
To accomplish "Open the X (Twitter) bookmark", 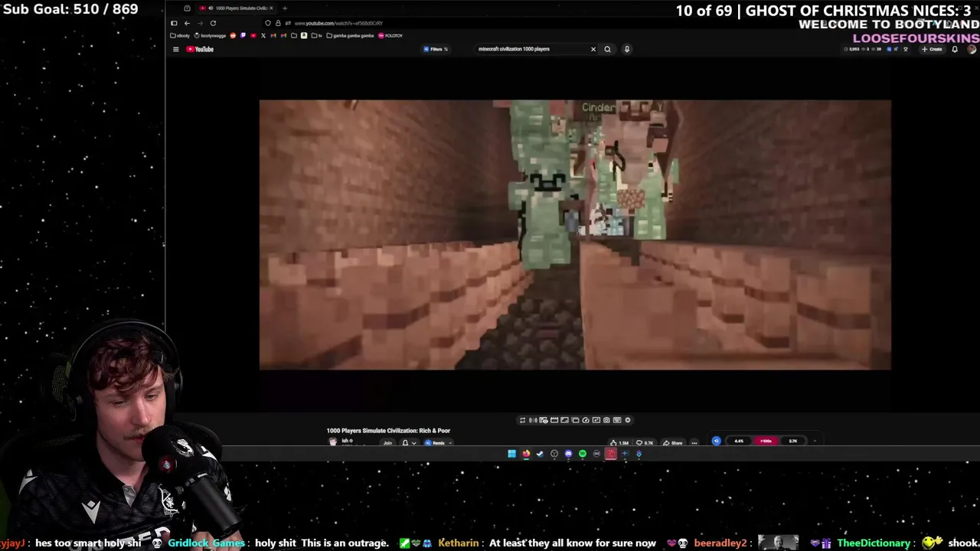I will [x=263, y=36].
